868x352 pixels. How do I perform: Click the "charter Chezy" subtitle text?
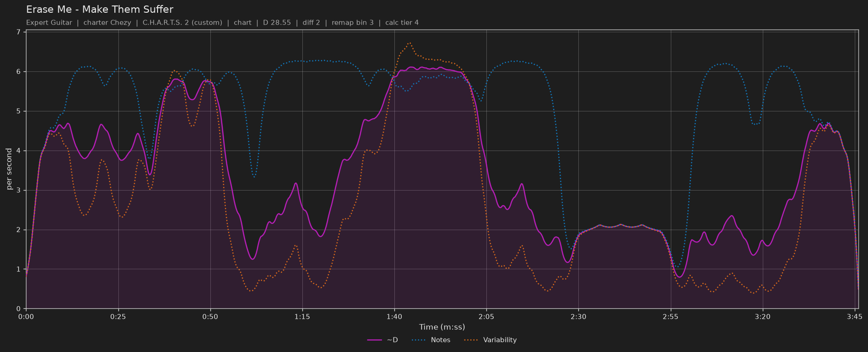(x=107, y=23)
